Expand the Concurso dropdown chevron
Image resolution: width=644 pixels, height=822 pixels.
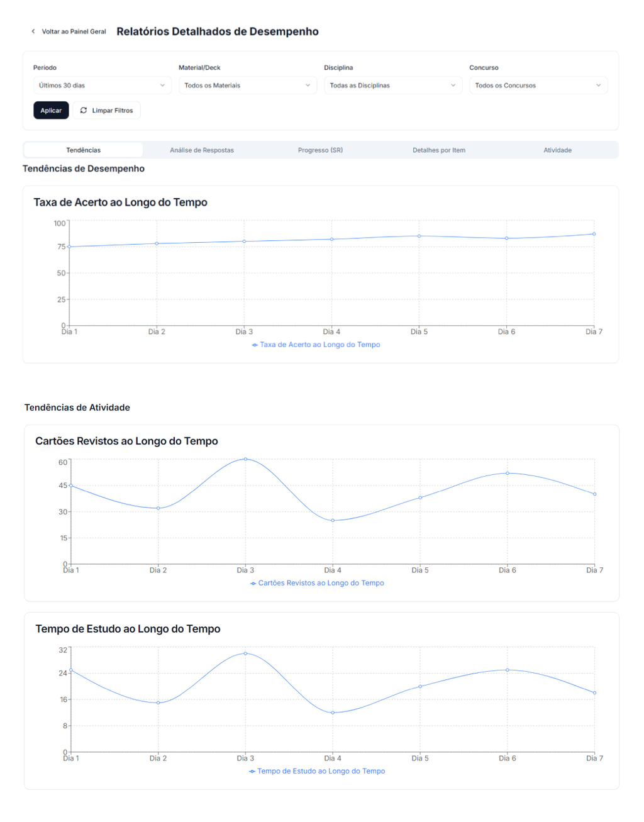pyautogui.click(x=598, y=86)
